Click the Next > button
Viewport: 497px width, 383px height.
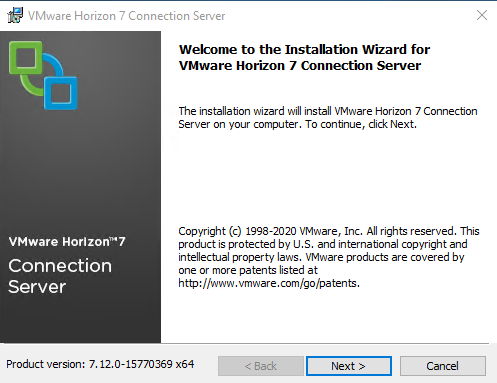point(349,366)
